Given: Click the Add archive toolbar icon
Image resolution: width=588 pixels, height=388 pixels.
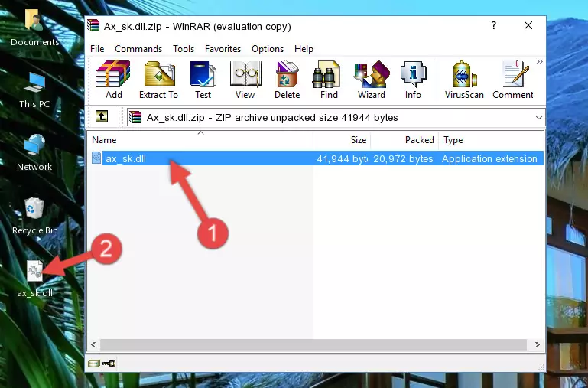Looking at the screenshot, I should (113, 80).
